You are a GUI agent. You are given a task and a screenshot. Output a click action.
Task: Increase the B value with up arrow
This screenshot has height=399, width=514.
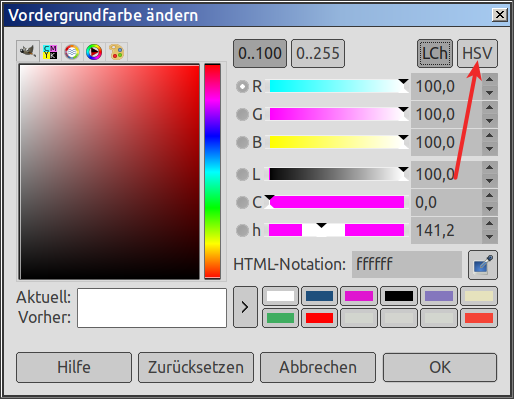click(x=489, y=136)
